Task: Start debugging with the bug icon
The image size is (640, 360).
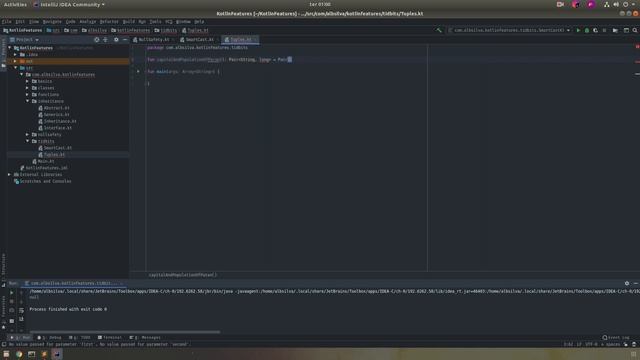Action: point(587,30)
